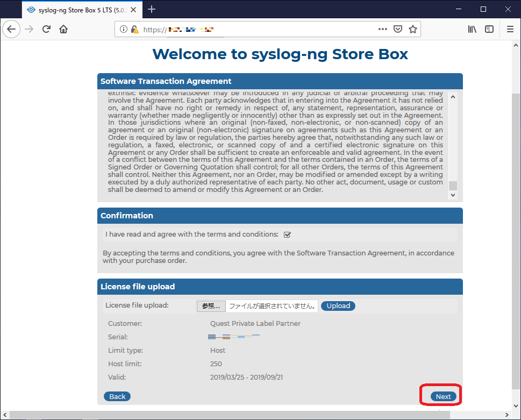Open the Firefox hamburger menu
The width and height of the screenshot is (521, 420).
click(x=510, y=29)
